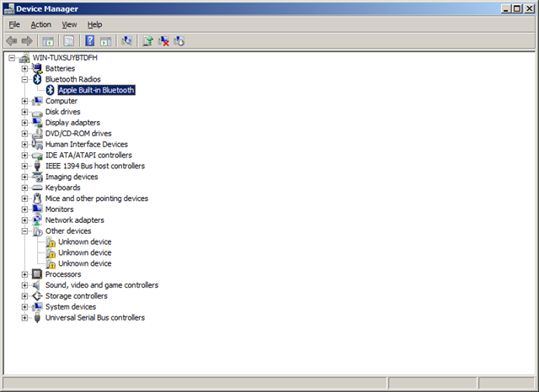Maximize the Device Manager window
Image resolution: width=539 pixels, height=392 pixels.
pos(516,8)
